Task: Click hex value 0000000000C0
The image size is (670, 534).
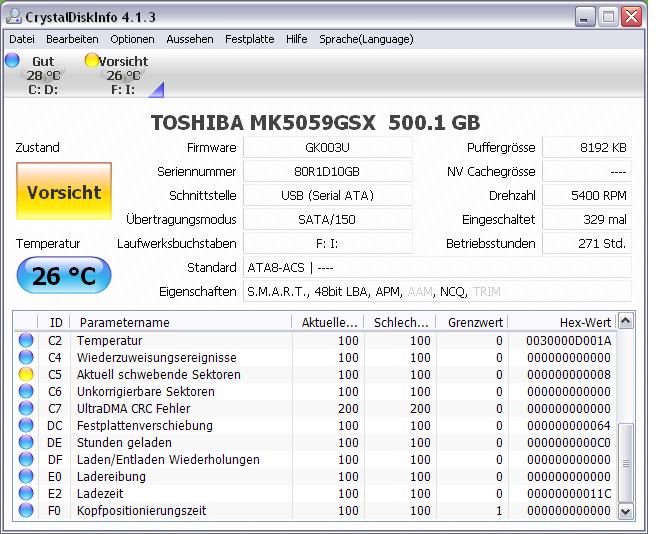Action: pos(568,443)
